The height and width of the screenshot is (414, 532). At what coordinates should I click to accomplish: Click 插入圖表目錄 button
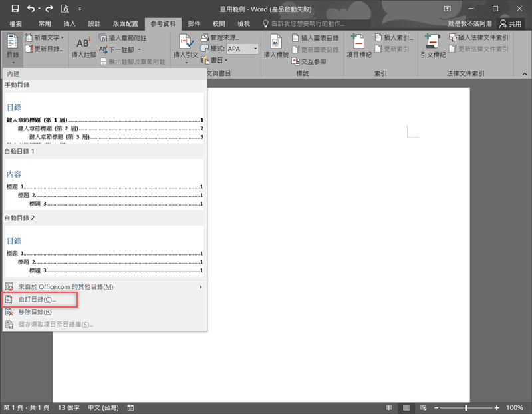[315, 38]
